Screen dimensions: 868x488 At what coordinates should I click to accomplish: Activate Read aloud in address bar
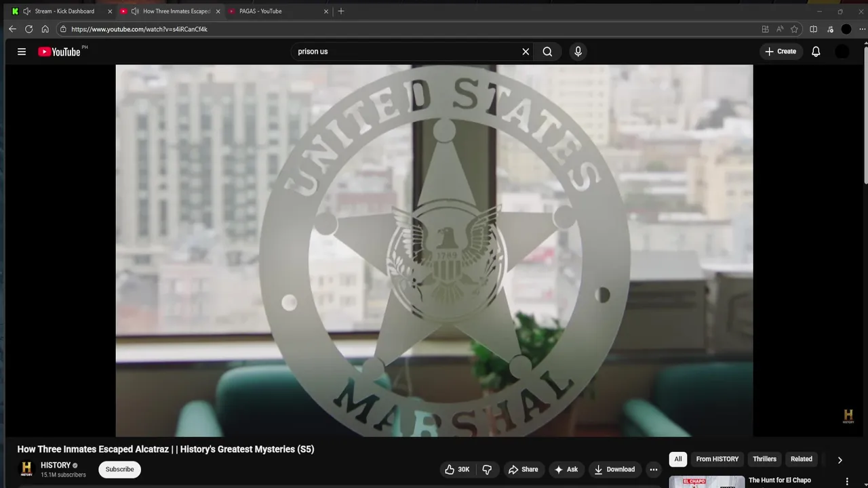tap(780, 29)
